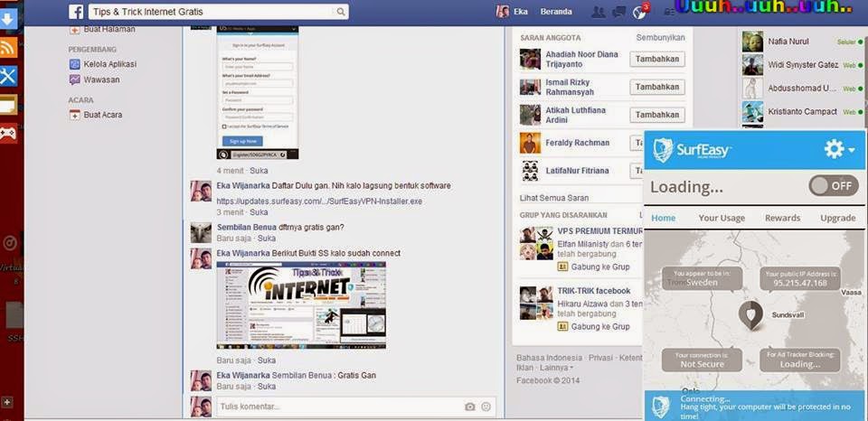The height and width of the screenshot is (421, 868).
Task: Like Sembilan Benua's comment
Action: (x=266, y=239)
